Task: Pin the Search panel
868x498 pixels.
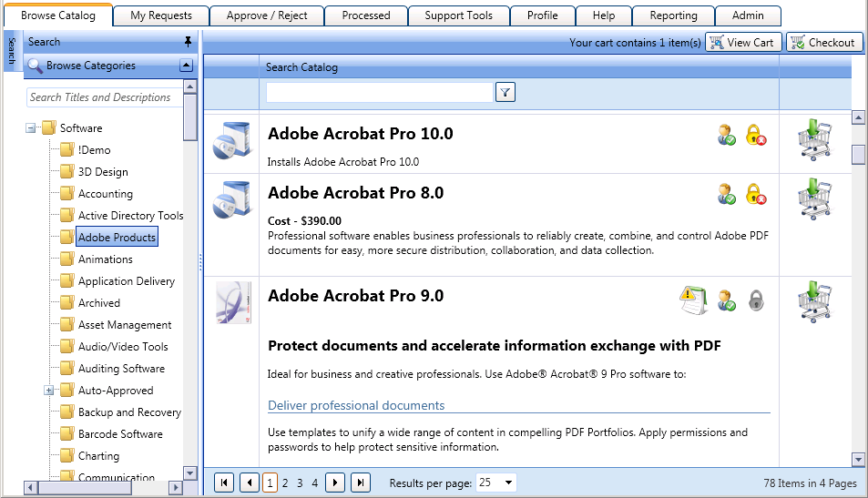Action: [188, 42]
